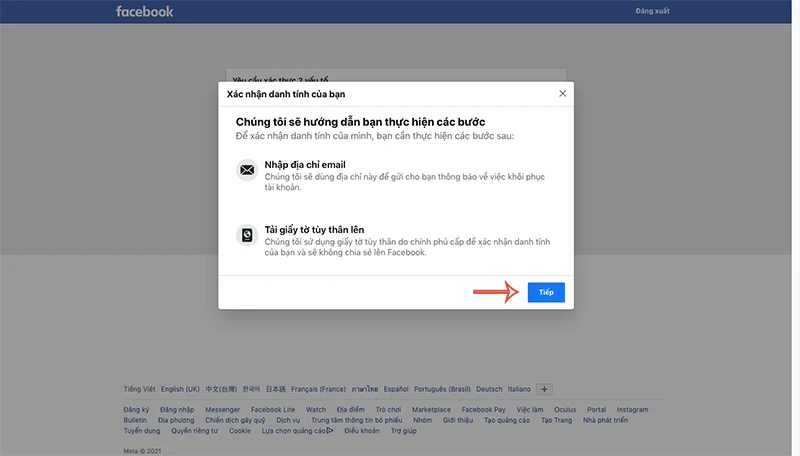800x456 pixels.
Task: Open the Trợ giúp footer link
Action: tap(404, 431)
